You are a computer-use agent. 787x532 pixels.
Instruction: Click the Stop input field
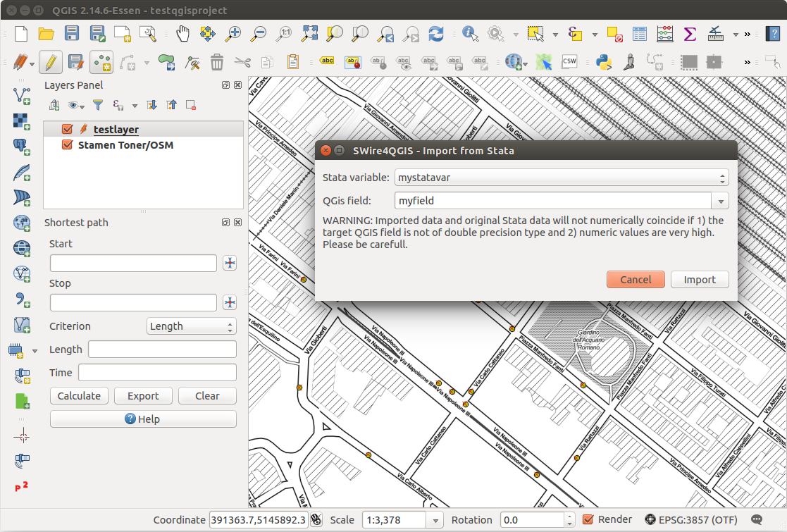(x=133, y=302)
